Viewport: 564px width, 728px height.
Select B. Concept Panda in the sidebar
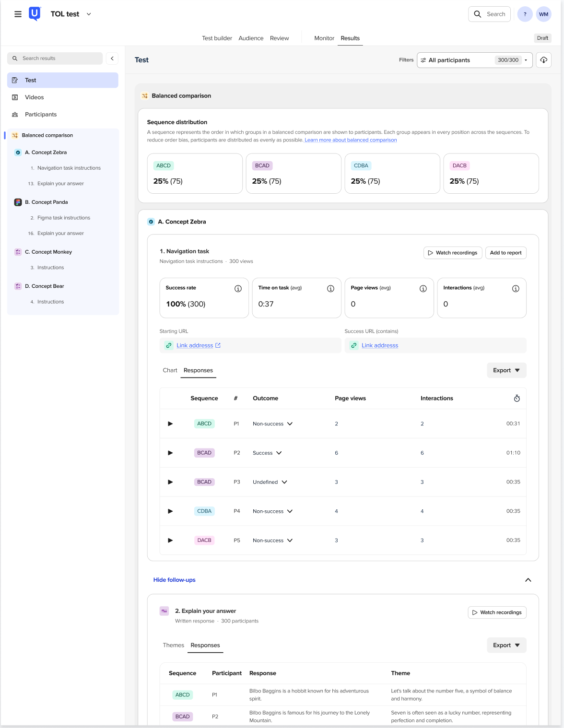(x=46, y=202)
